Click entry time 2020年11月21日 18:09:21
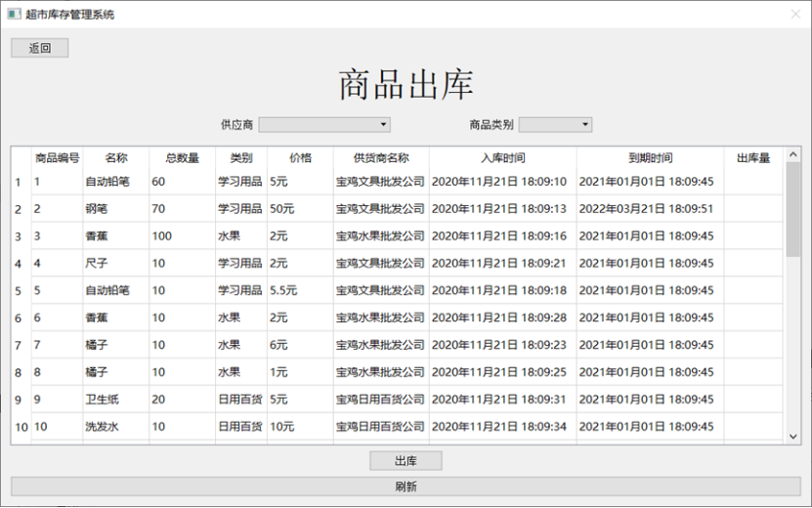Viewport: 812px width, 508px height. pos(503,263)
